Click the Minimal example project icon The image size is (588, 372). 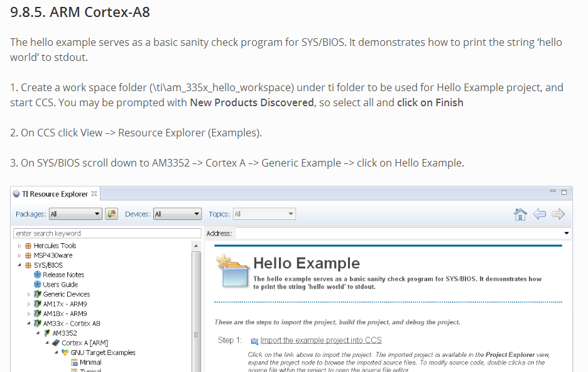point(74,362)
